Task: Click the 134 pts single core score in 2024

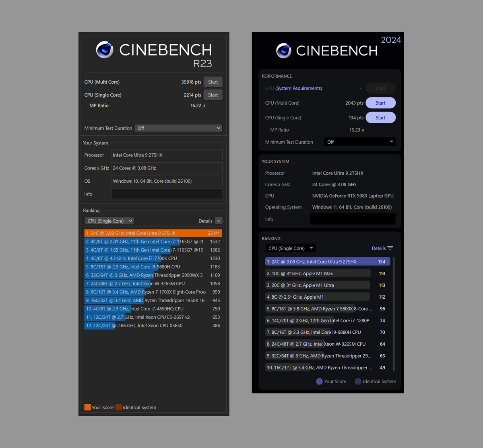Action: click(x=356, y=118)
